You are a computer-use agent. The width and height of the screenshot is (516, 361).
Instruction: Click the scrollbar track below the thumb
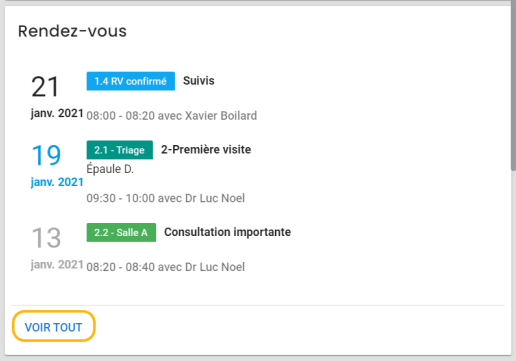click(x=513, y=265)
